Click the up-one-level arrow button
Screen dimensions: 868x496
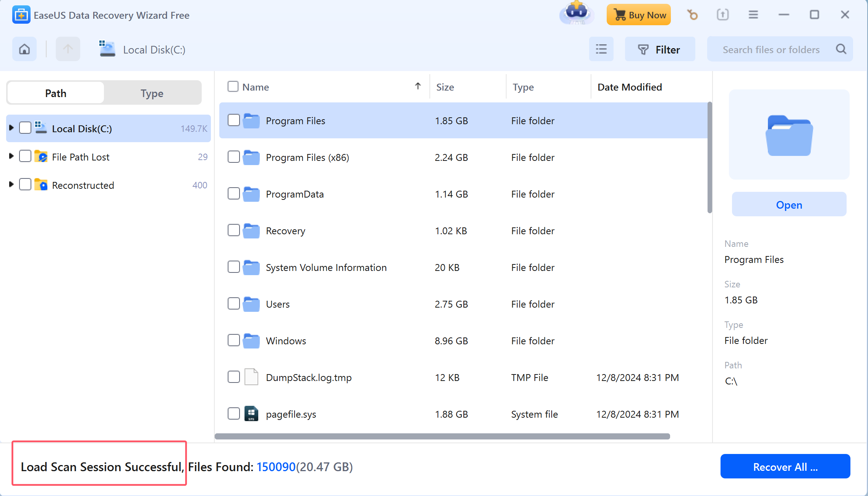pos(68,49)
